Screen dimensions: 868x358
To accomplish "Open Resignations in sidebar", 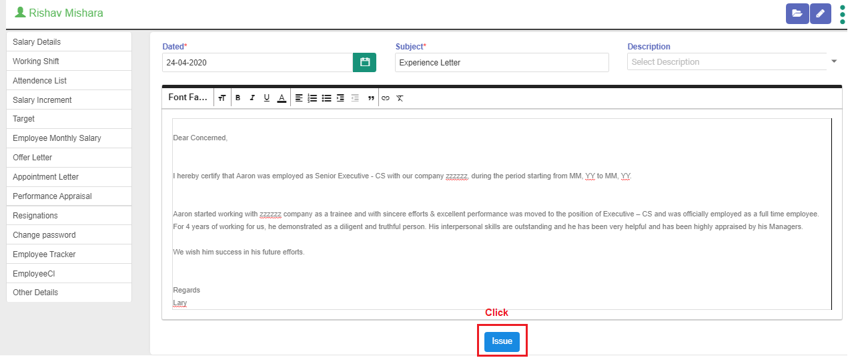I will [69, 216].
